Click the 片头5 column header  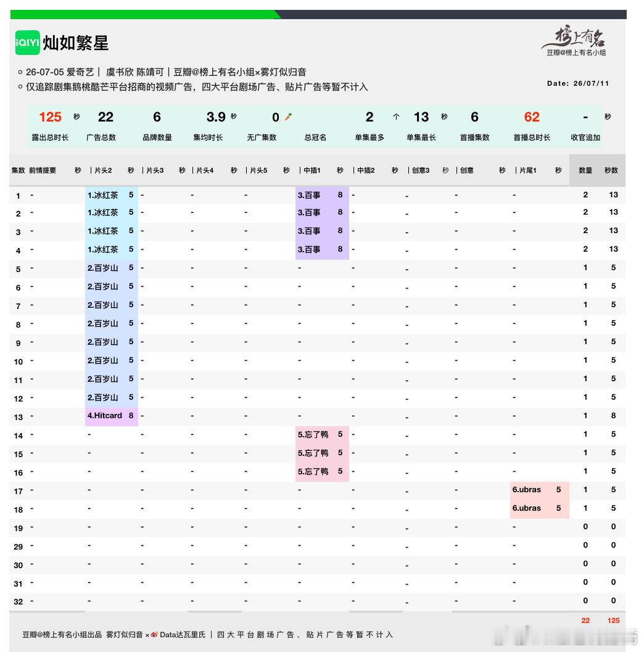[258, 170]
